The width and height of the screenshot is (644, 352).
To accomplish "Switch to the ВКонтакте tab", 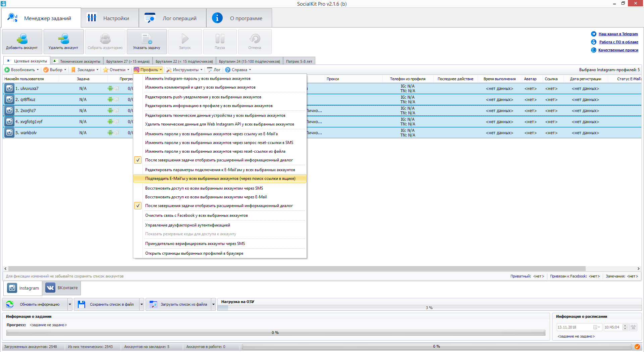I will point(61,288).
